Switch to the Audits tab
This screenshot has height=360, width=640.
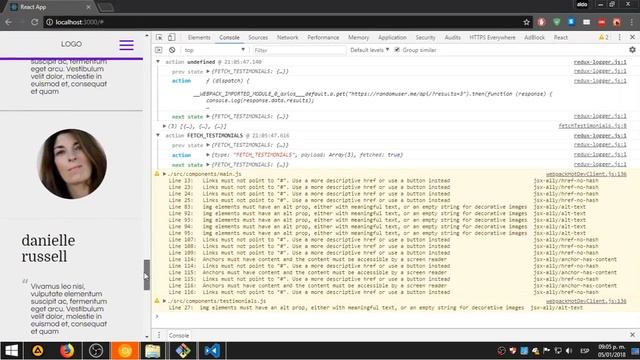pos(452,37)
